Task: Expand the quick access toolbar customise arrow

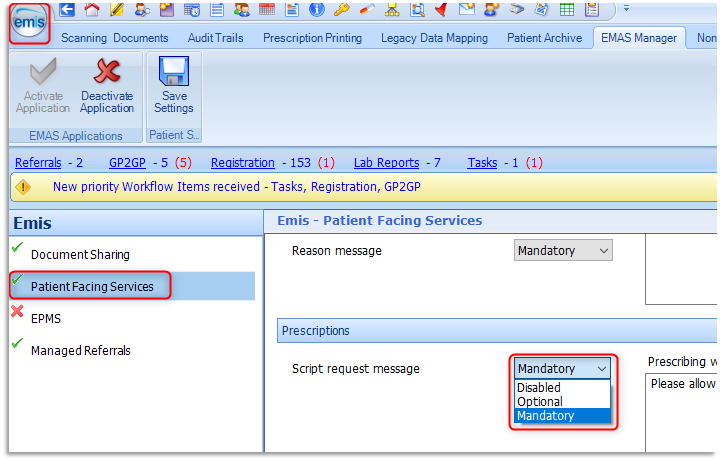Action: pyautogui.click(x=626, y=8)
